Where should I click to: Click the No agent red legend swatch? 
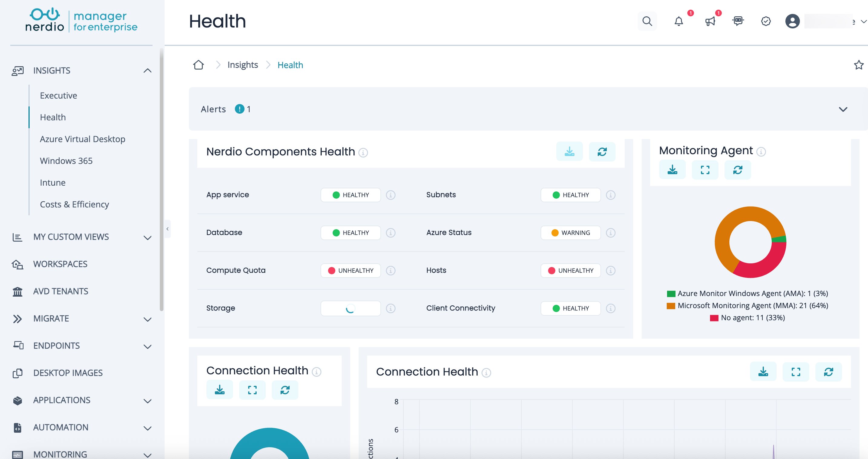tap(714, 318)
